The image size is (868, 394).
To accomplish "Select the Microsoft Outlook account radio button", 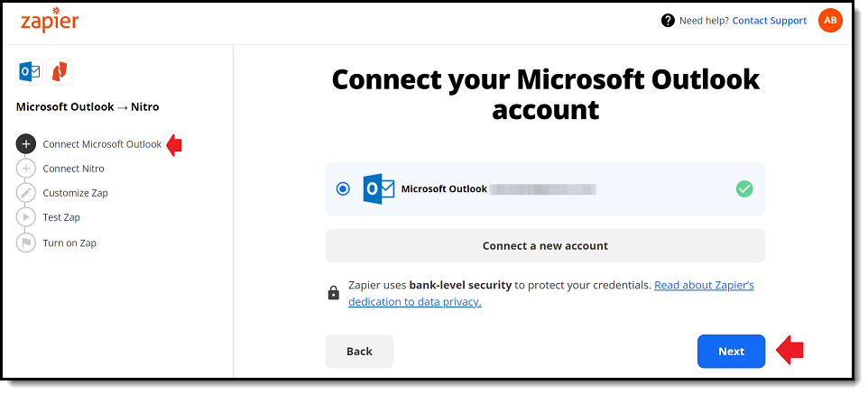I will (x=343, y=188).
